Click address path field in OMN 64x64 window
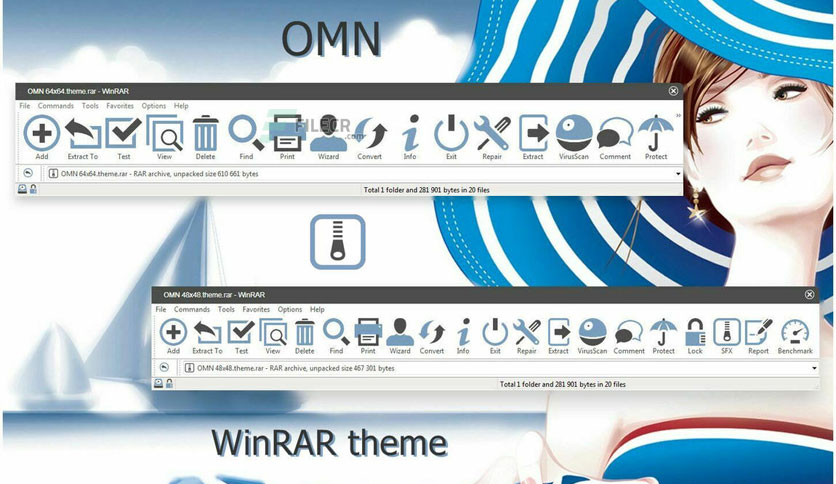The height and width of the screenshot is (484, 836). (x=364, y=174)
